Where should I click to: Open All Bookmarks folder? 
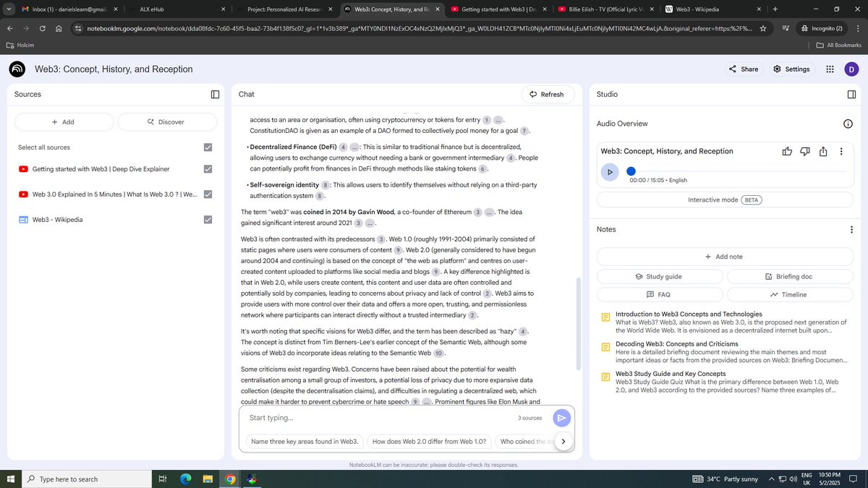coord(838,45)
